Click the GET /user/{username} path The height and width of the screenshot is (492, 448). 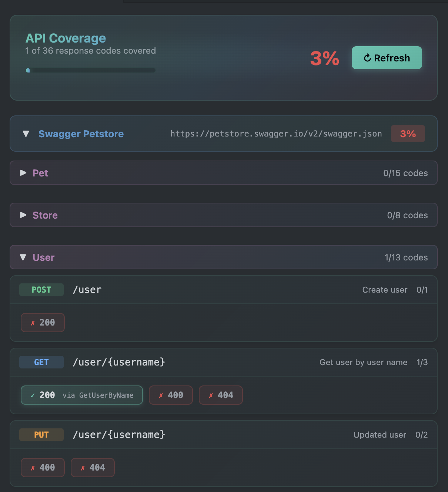click(119, 362)
